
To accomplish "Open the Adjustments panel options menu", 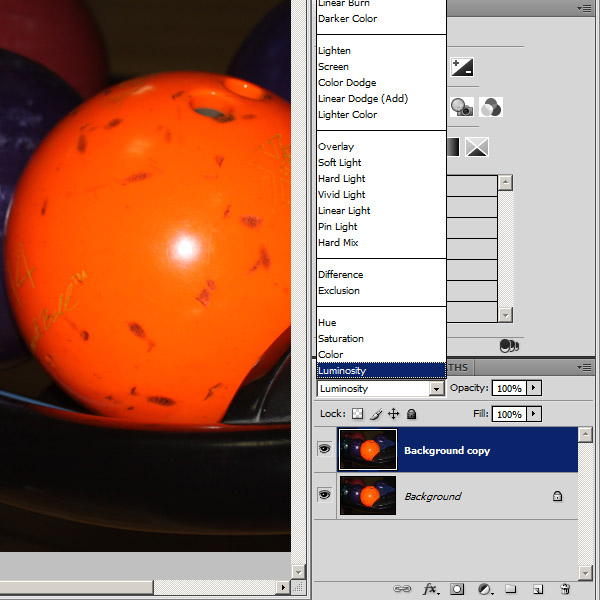I will (584, 8).
